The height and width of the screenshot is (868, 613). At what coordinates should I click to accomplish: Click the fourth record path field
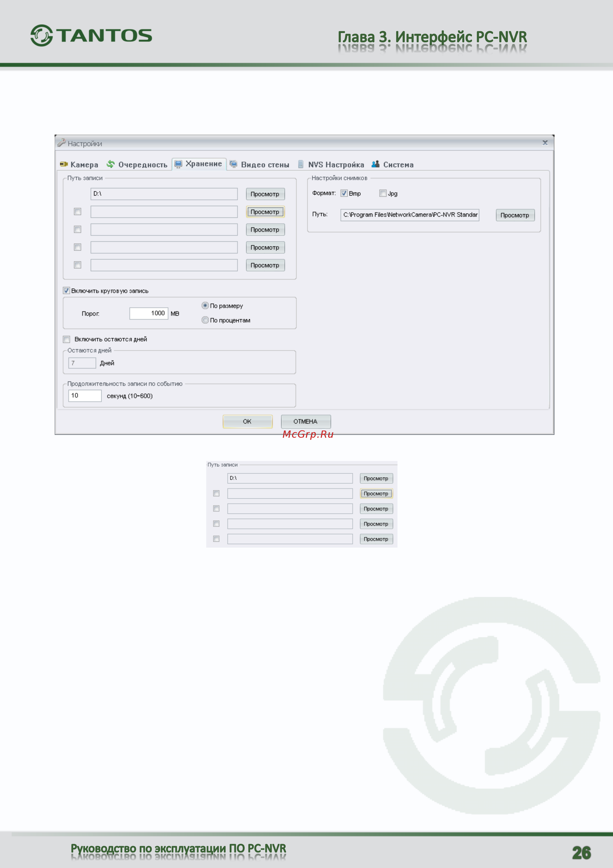(164, 247)
